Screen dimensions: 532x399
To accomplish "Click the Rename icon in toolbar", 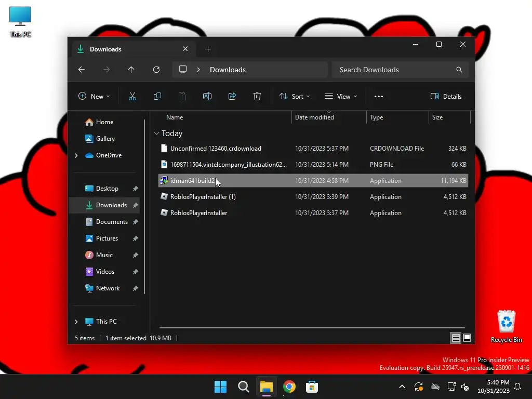I will [207, 96].
